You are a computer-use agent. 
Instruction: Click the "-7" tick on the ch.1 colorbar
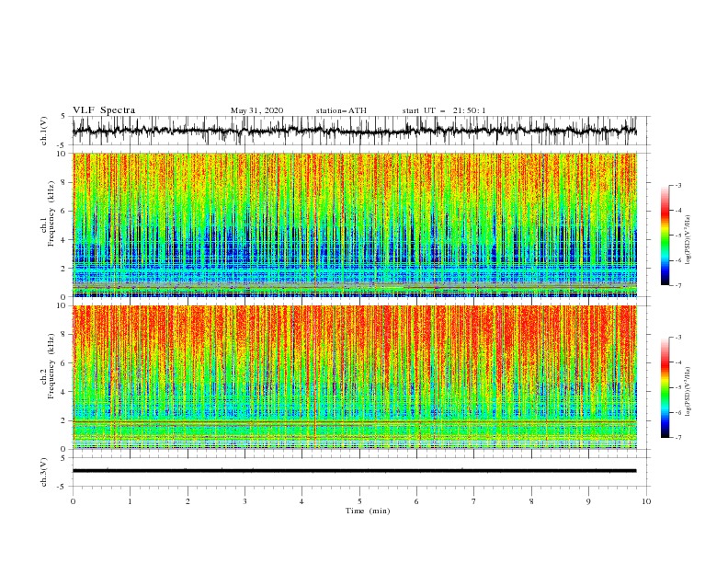pyautogui.click(x=677, y=285)
